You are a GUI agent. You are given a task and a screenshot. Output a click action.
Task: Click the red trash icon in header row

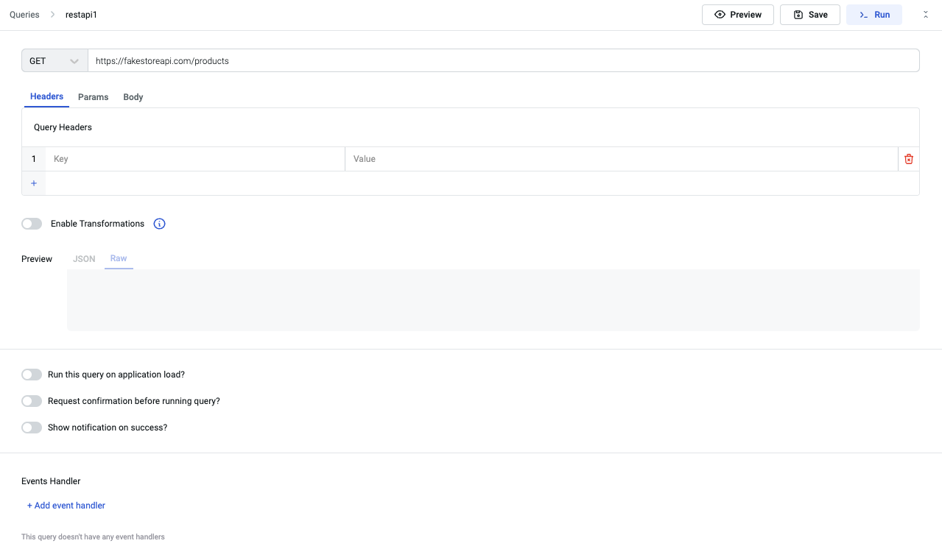tap(908, 159)
